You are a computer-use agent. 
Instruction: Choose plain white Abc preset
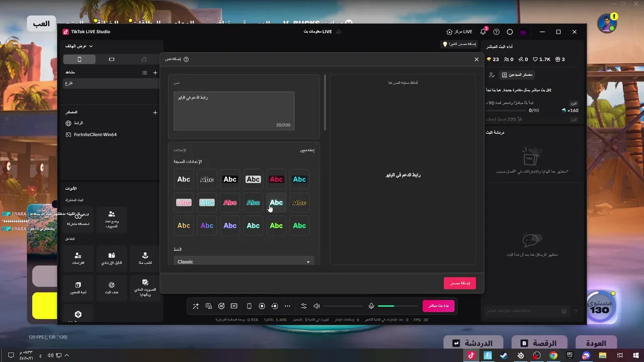[184, 179]
